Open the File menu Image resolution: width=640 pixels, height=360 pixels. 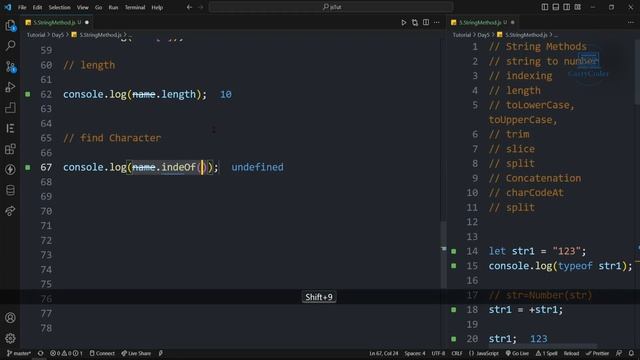(22, 7)
